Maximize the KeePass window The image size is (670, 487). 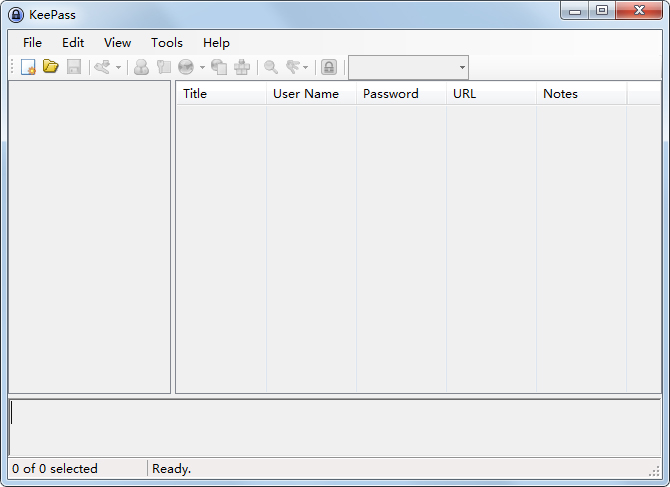(x=602, y=11)
